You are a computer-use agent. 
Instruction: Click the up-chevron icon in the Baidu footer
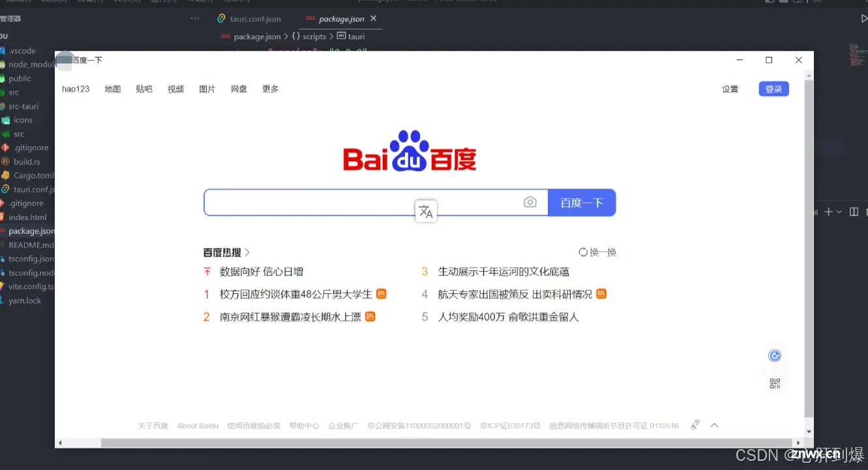pos(714,425)
